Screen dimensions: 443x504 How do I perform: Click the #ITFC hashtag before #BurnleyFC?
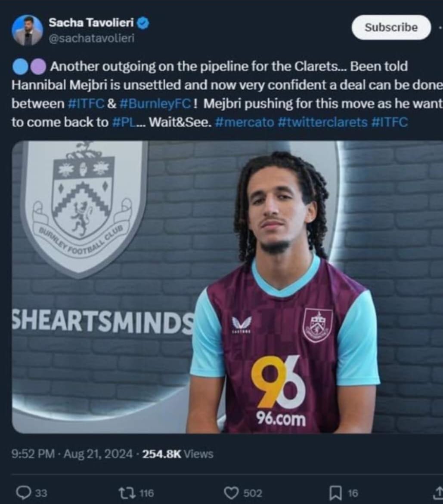[x=86, y=104]
